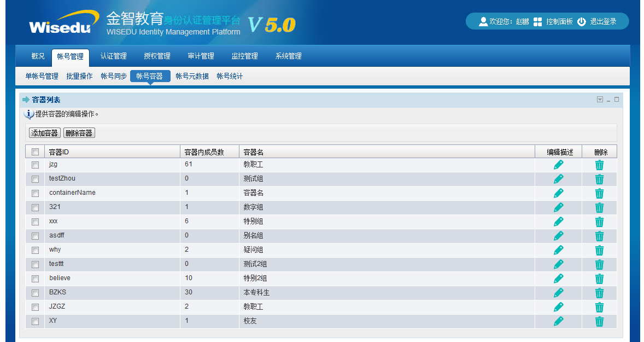Click the 删除容器 button
Screen dimensions: 644x342
(79, 133)
